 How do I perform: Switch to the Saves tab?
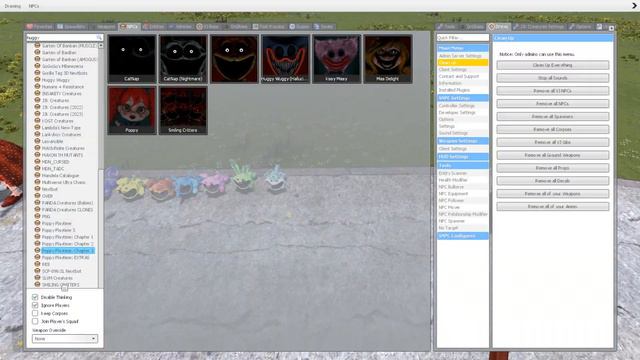point(324,27)
